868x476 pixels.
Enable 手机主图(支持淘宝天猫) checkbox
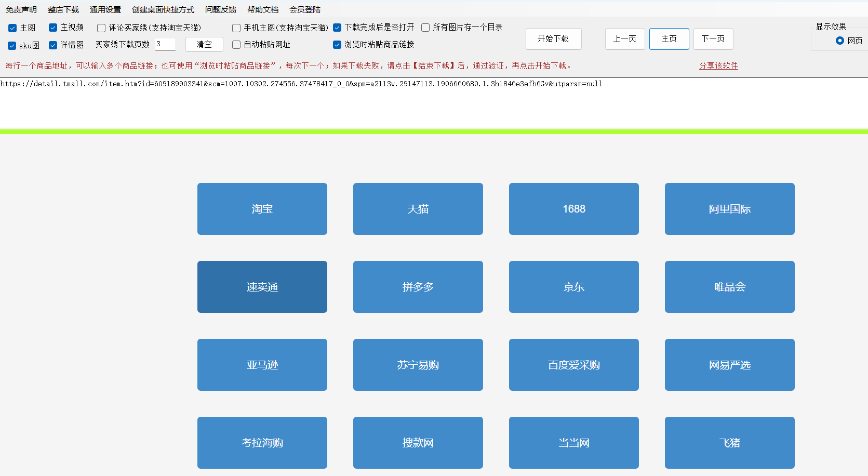tap(236, 28)
